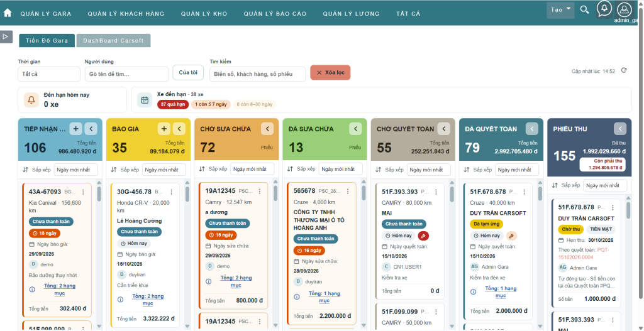Open Quản lý Gara menu
This screenshot has height=331, width=644.
[46, 14]
